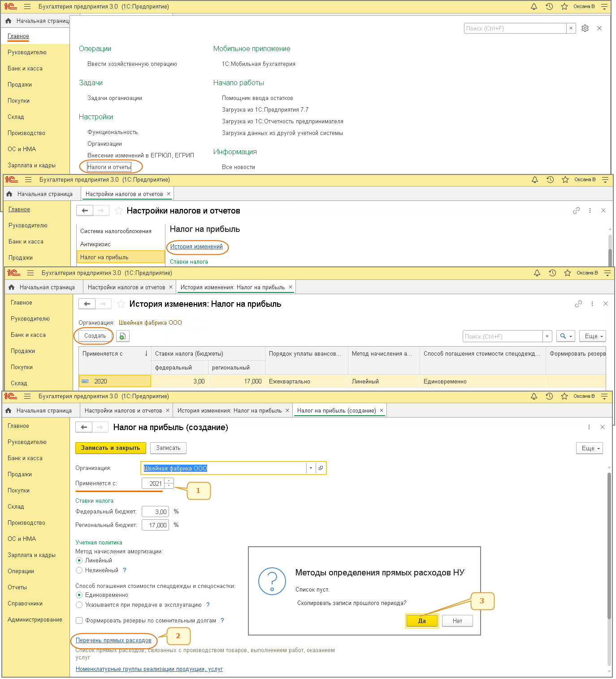
Task: Select Единовременно for спецодежда cost
Action: [79, 595]
